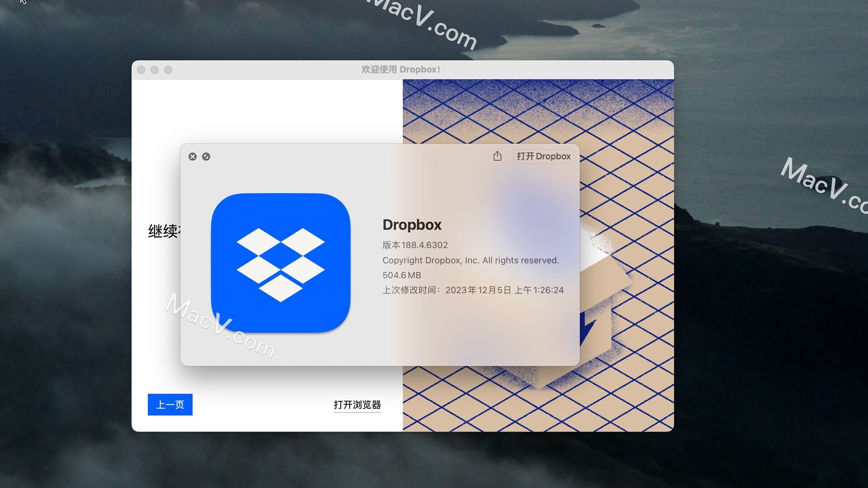
Task: Click the 504.6 MB file size text
Action: tap(401, 275)
